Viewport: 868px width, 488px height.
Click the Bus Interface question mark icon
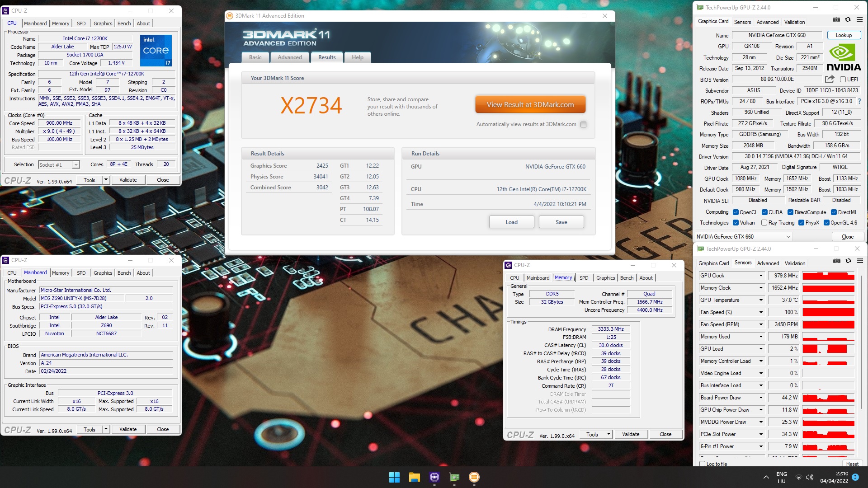point(859,101)
